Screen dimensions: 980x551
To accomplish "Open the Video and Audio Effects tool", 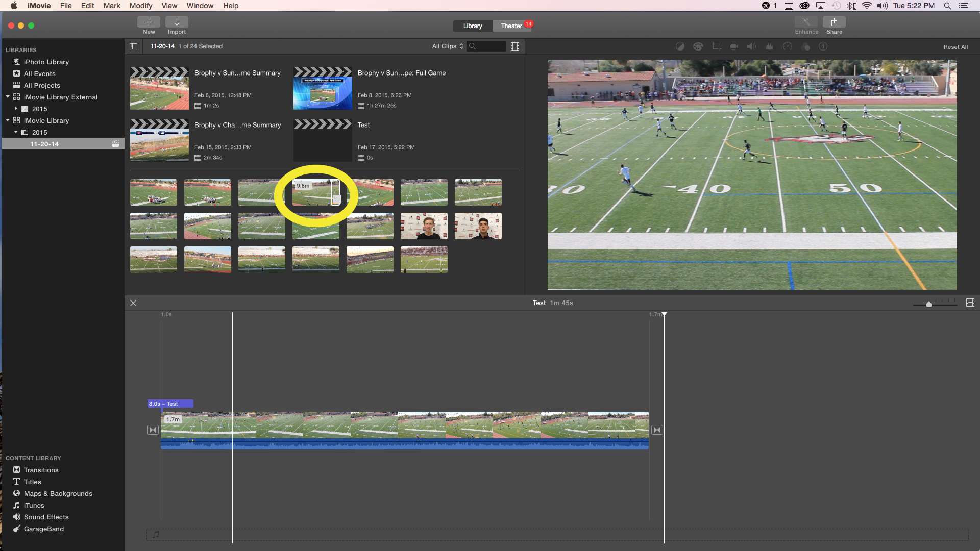I will [x=806, y=46].
